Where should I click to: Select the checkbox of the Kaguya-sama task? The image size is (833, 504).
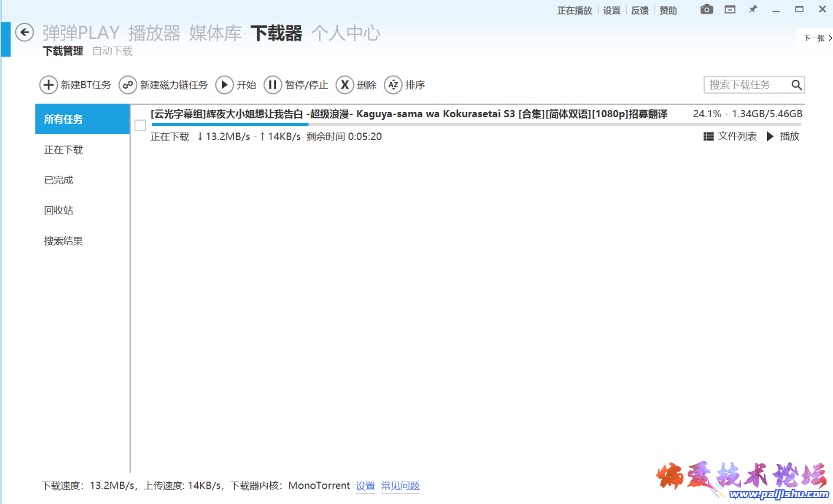pyautogui.click(x=140, y=125)
